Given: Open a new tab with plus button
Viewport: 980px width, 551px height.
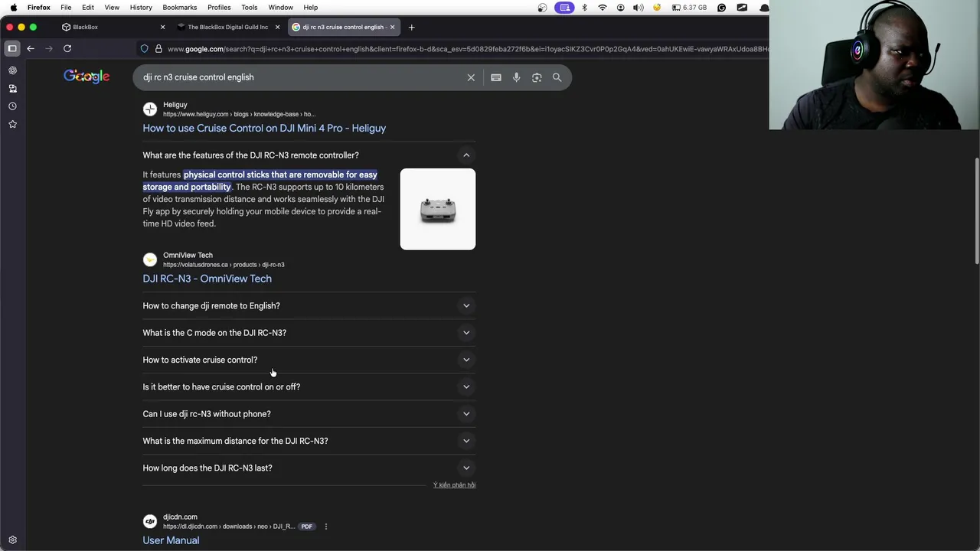Looking at the screenshot, I should (x=411, y=27).
